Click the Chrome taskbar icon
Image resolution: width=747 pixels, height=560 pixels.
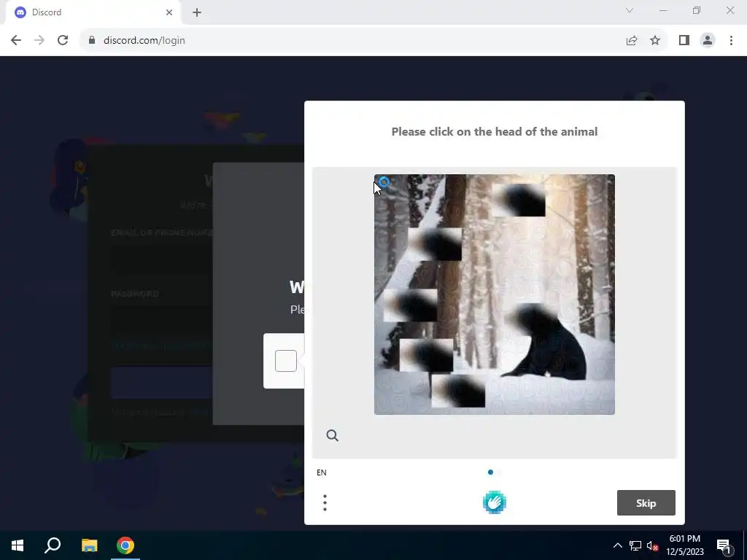point(125,545)
